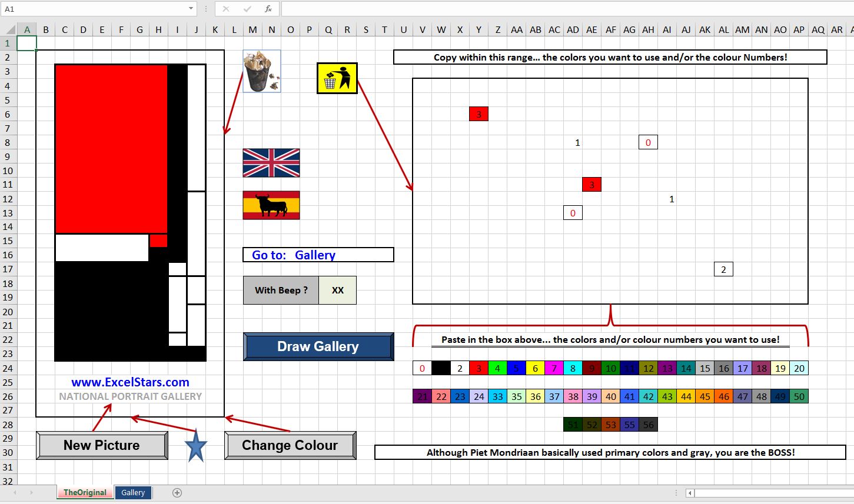Select column header AQ
The width and height of the screenshot is (854, 504).
818,29
